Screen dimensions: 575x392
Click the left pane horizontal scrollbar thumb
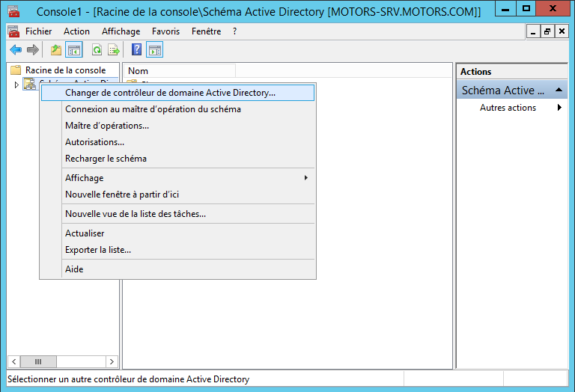pyautogui.click(x=38, y=361)
